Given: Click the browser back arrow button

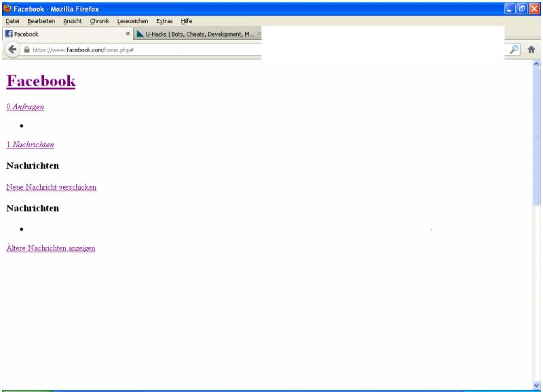Looking at the screenshot, I should [x=13, y=50].
